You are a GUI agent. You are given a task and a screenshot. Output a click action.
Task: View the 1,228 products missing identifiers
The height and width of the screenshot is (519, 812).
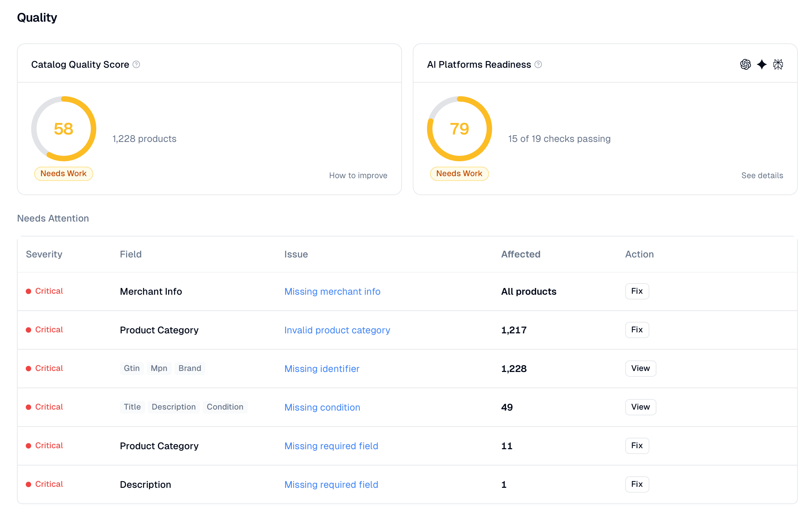tap(641, 368)
